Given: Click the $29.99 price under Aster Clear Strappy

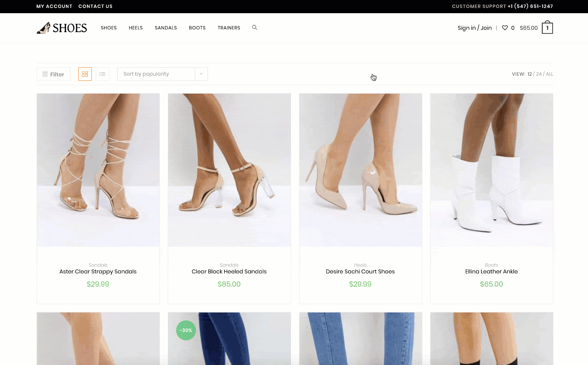Looking at the screenshot, I should click(x=98, y=284).
